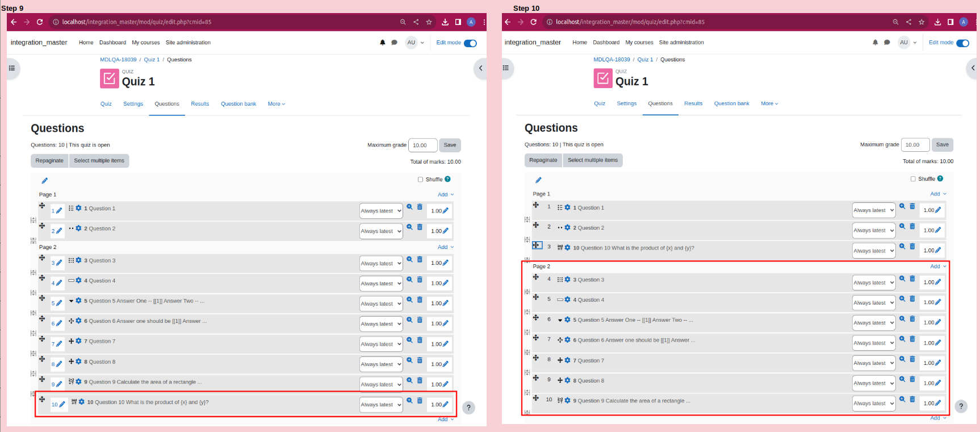Check the Shuffle checkbox in Step 10
Viewport: 980px width, 432px height.
914,179
